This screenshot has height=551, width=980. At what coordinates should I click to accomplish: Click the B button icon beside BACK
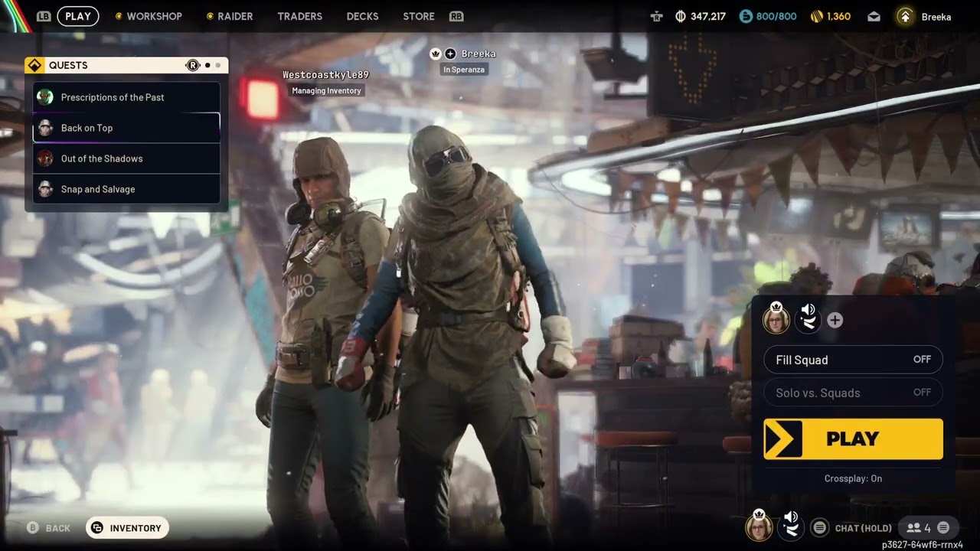33,528
